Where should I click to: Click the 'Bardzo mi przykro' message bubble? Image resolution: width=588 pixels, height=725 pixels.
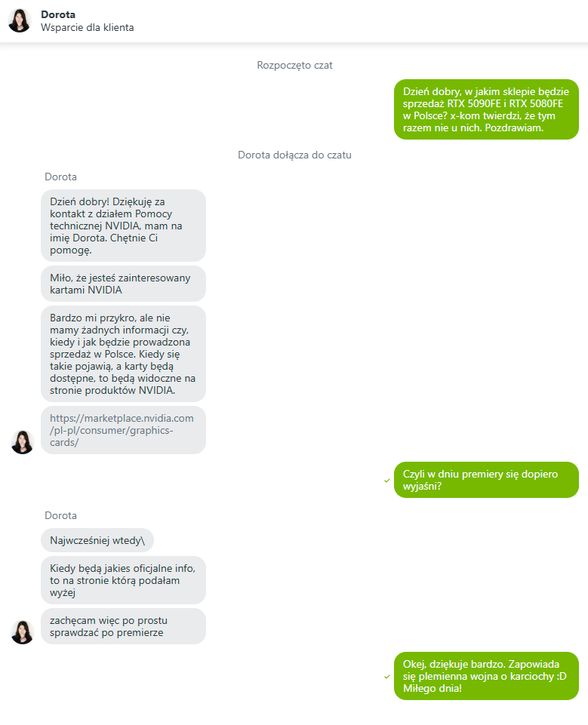point(123,354)
